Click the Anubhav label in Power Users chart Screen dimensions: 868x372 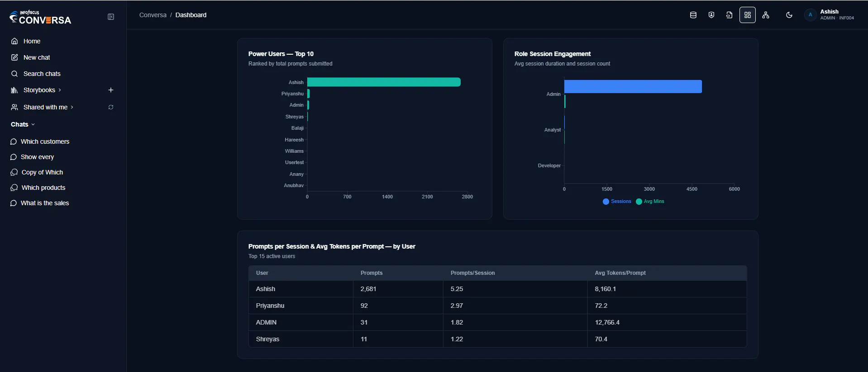(x=294, y=185)
